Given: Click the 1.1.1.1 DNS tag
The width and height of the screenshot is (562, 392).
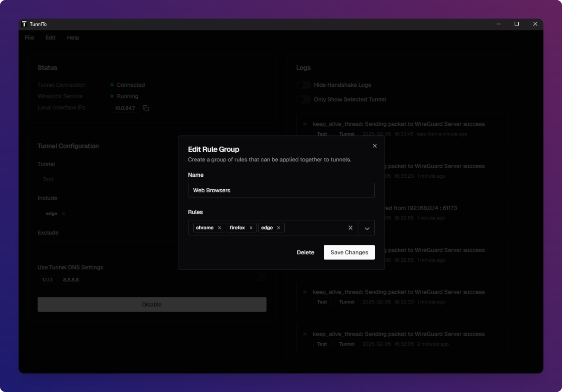Looking at the screenshot, I should coord(47,280).
